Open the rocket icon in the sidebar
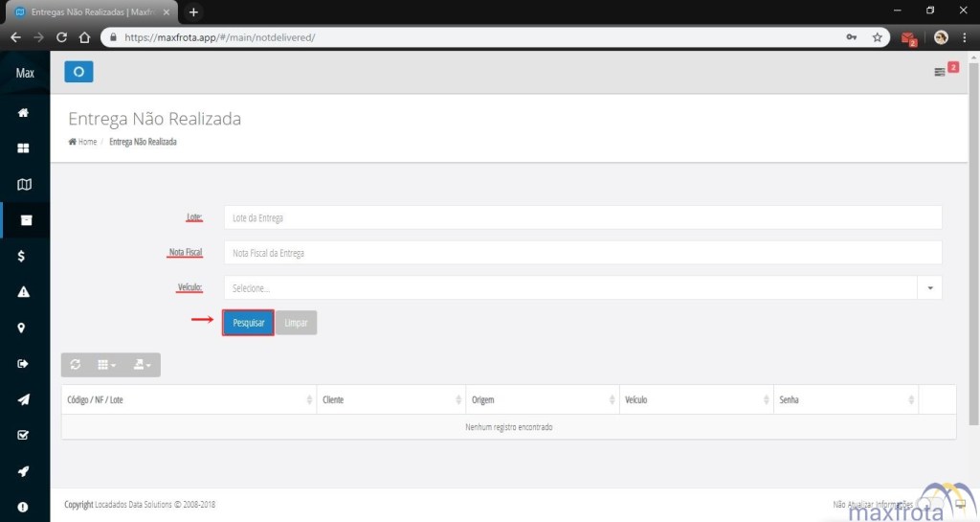The image size is (980, 522). click(x=24, y=471)
